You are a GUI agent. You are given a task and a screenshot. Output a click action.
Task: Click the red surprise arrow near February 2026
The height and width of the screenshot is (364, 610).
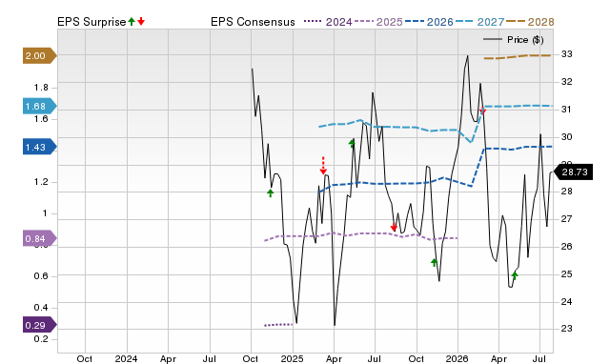click(x=483, y=111)
